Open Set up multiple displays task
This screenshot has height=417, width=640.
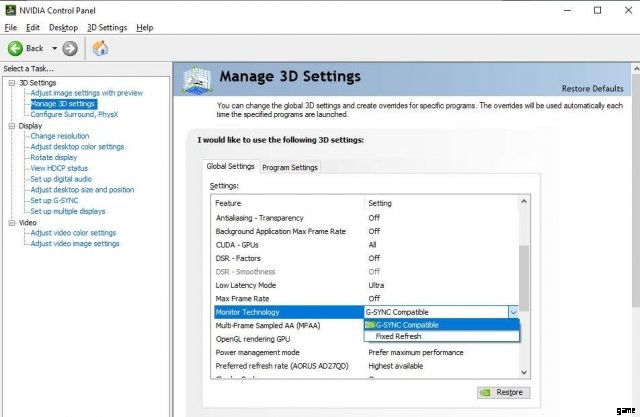[x=68, y=211]
